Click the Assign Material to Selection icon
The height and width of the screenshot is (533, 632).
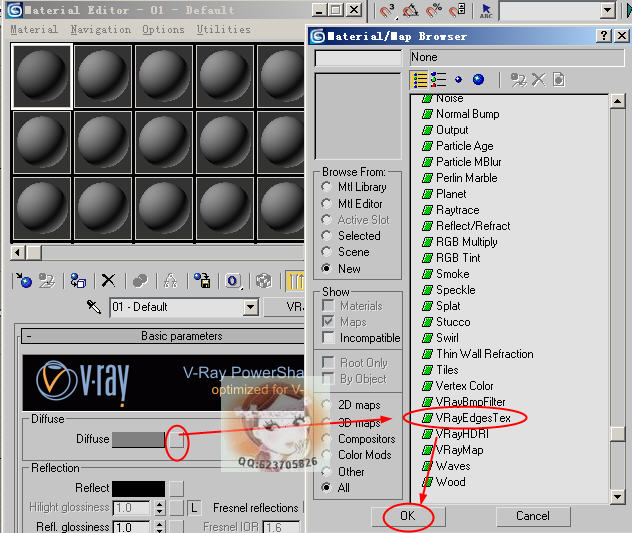(78, 281)
